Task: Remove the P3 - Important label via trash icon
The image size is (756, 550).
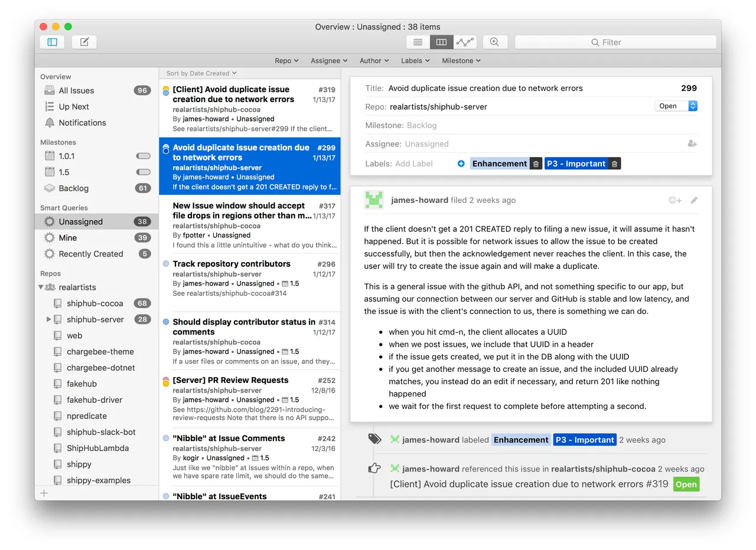Action: pos(614,163)
